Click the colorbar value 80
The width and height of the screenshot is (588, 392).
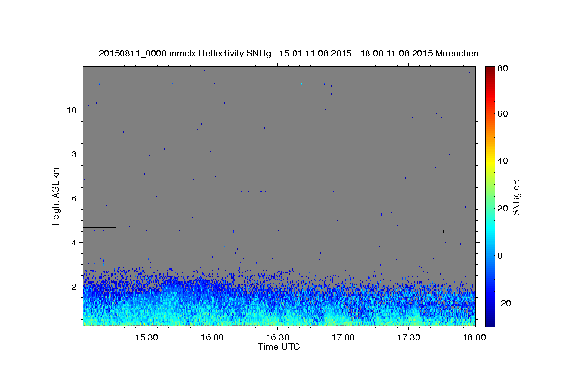pos(504,68)
